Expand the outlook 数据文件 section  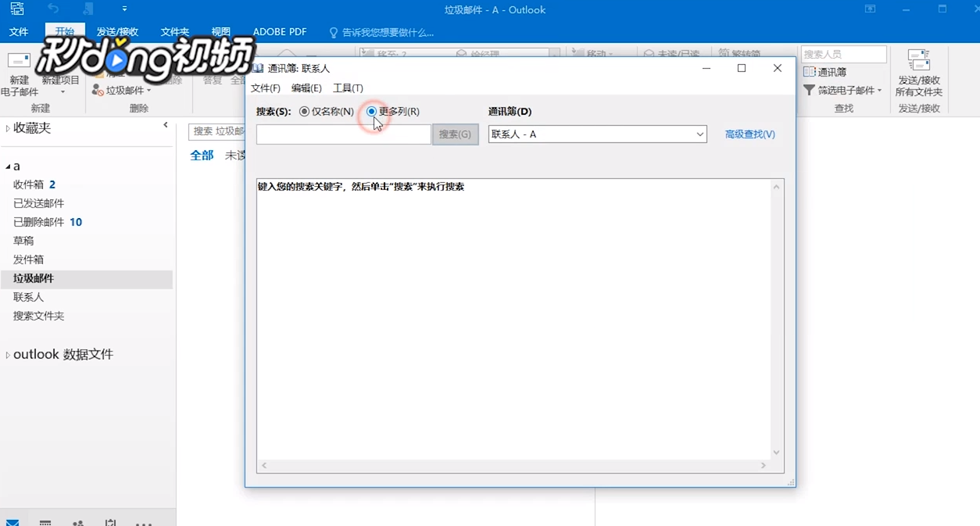(x=8, y=354)
